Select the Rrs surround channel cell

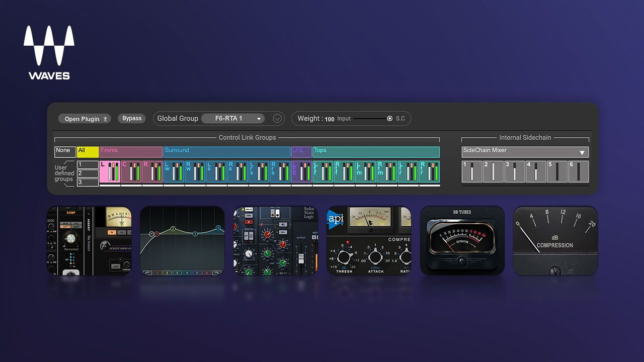pos(280,171)
